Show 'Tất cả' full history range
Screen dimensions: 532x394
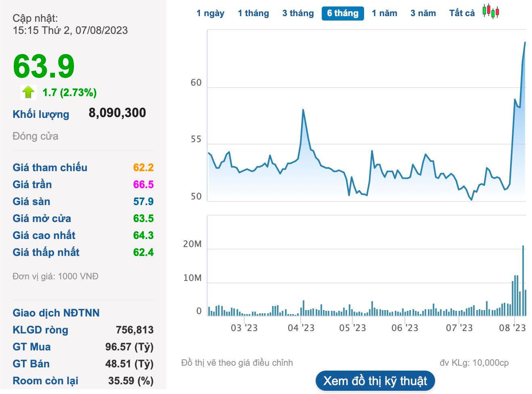462,13
